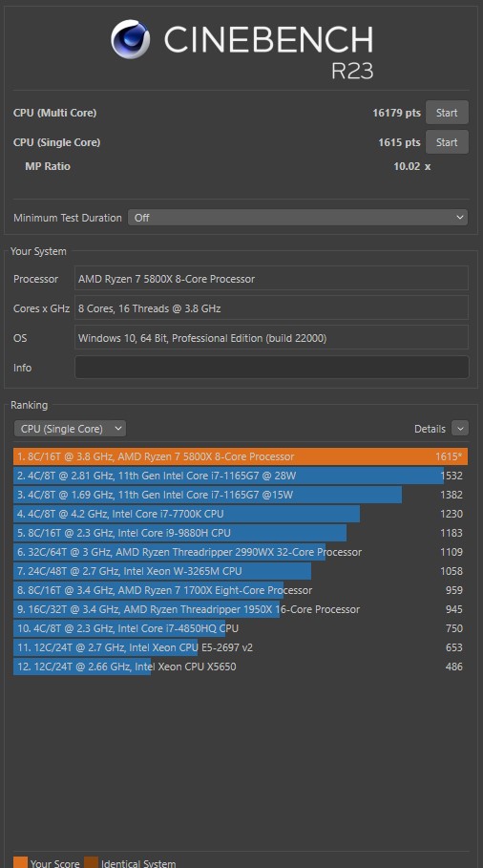The width and height of the screenshot is (483, 868).
Task: Start the CPU Multi Core benchmark
Action: click(x=447, y=113)
